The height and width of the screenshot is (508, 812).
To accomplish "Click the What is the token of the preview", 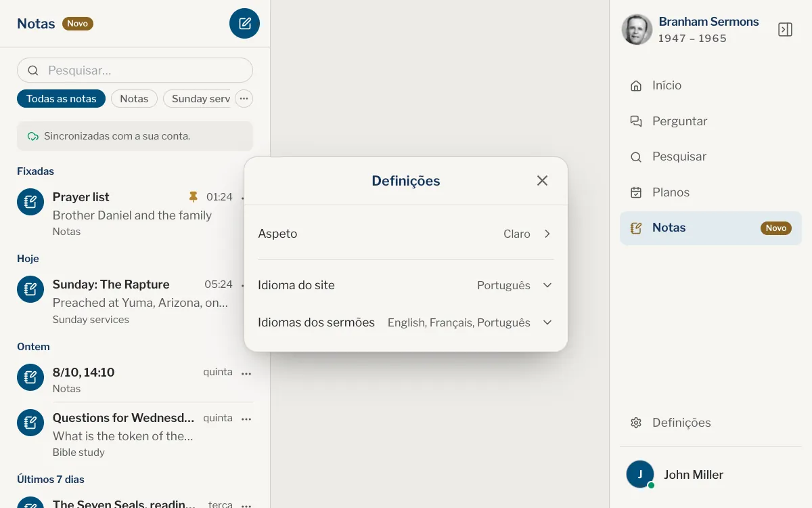I will (123, 436).
